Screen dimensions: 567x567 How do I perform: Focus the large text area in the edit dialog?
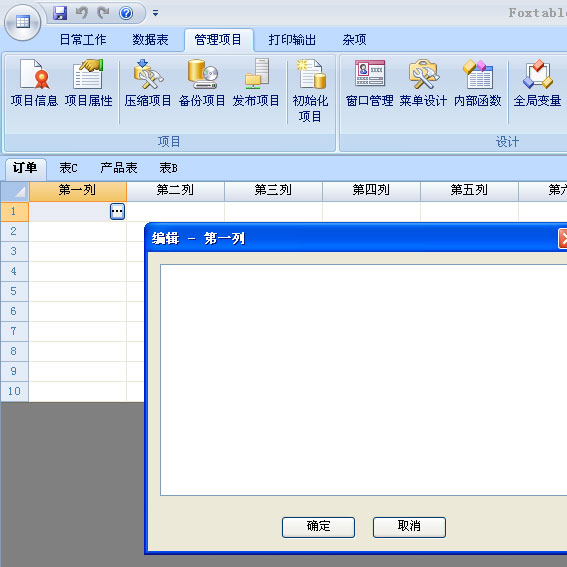(363, 380)
